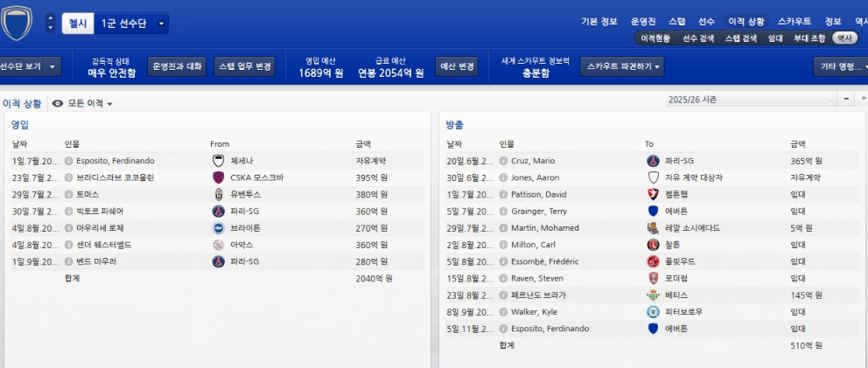
Task: Click the 레알 소시에다드 club badge
Action: tap(652, 227)
